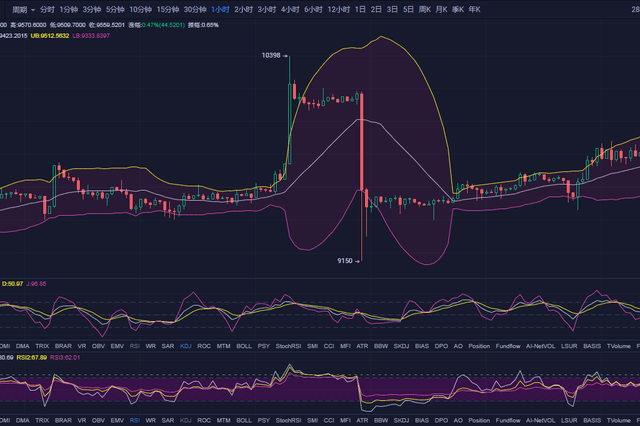Change the KDJ sub-chart indicator to Fundflow
This screenshot has height=426, width=640.
(x=507, y=346)
